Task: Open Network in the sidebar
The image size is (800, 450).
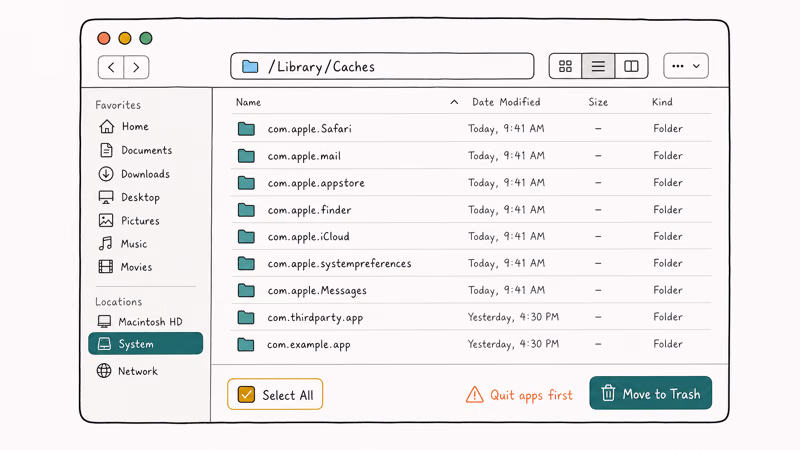Action: (x=127, y=371)
